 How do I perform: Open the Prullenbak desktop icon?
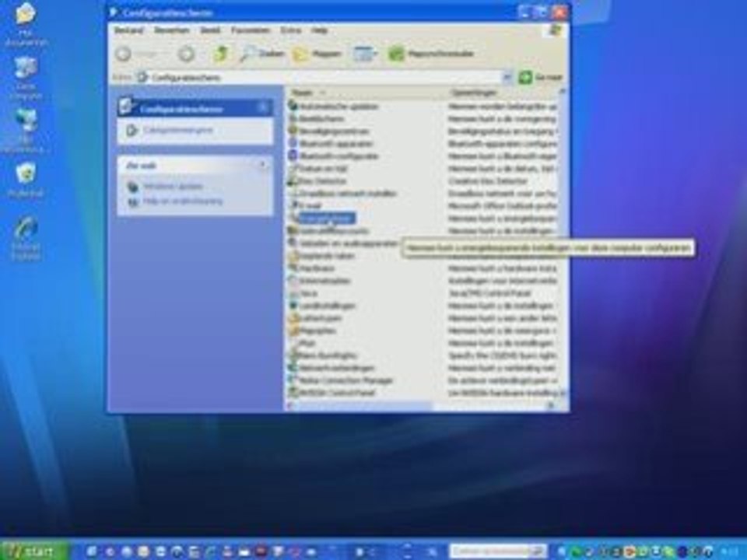tap(26, 180)
